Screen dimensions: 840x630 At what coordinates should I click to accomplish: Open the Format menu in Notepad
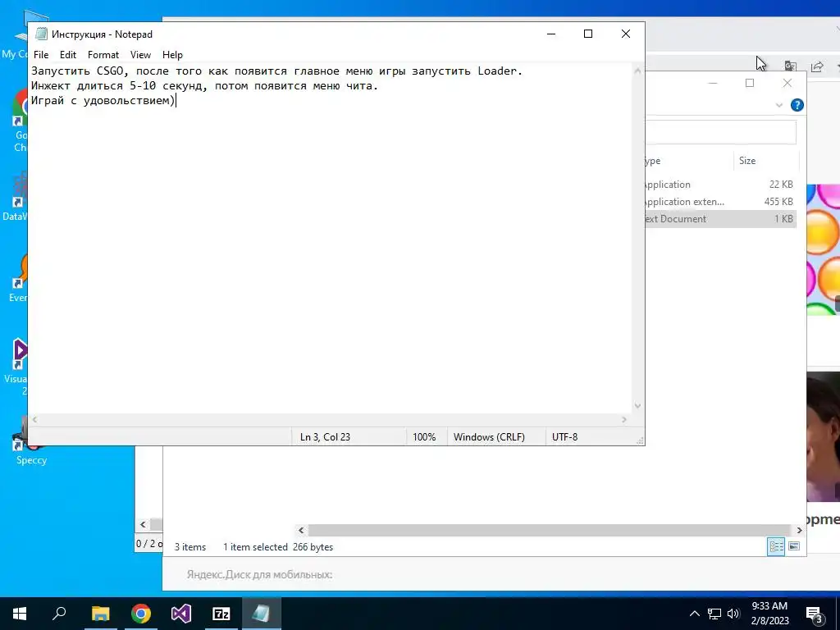[x=103, y=55]
